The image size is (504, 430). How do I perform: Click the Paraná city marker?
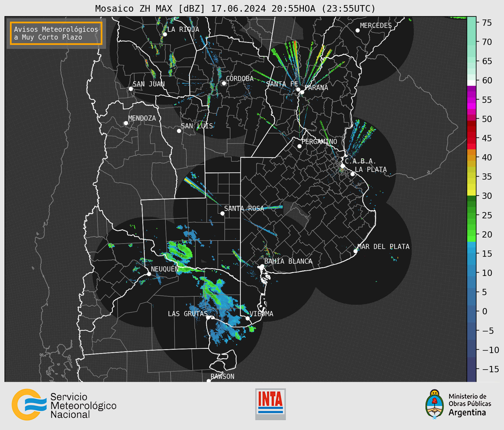coord(302,92)
